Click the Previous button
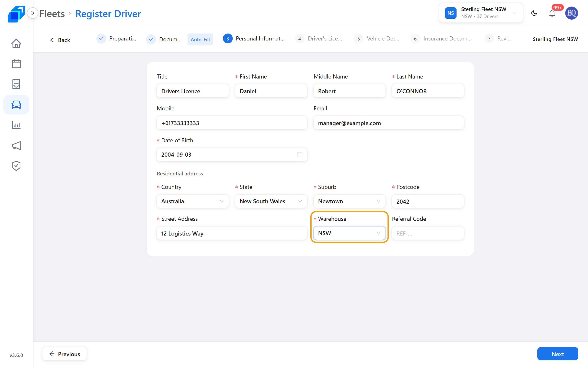The height and width of the screenshot is (368, 588). [65, 354]
